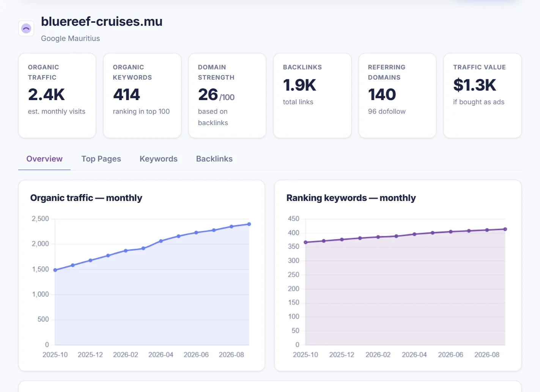Click the first data point on organic traffic chart

(55, 270)
